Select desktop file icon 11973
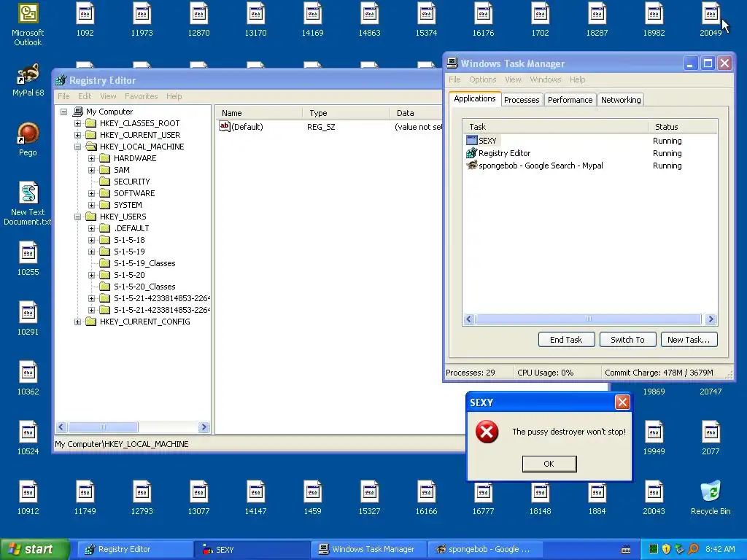This screenshot has height=560, width=747. point(142,20)
